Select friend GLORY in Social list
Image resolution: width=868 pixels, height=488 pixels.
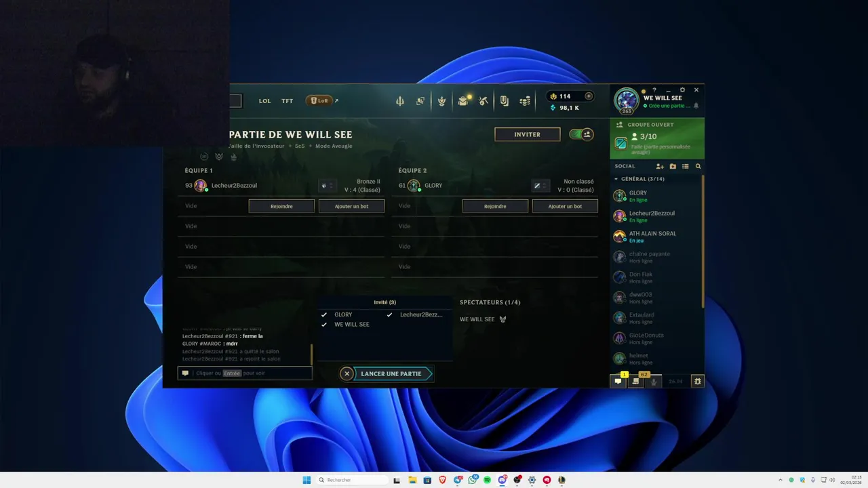tap(655, 196)
